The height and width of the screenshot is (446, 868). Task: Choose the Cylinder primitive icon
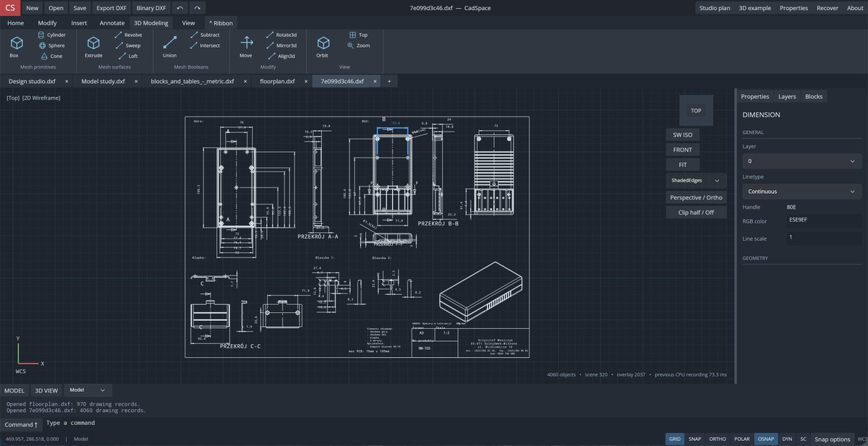pyautogui.click(x=51, y=35)
